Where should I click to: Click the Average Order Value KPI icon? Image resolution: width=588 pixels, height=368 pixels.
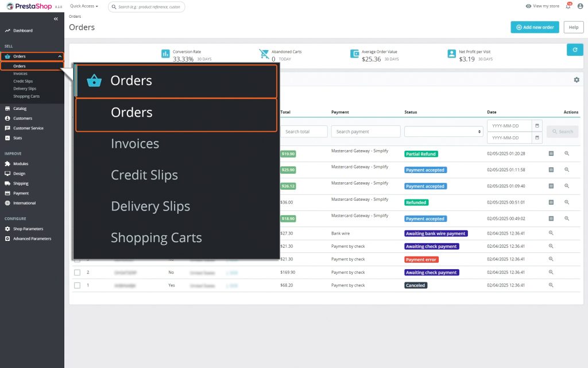click(354, 53)
